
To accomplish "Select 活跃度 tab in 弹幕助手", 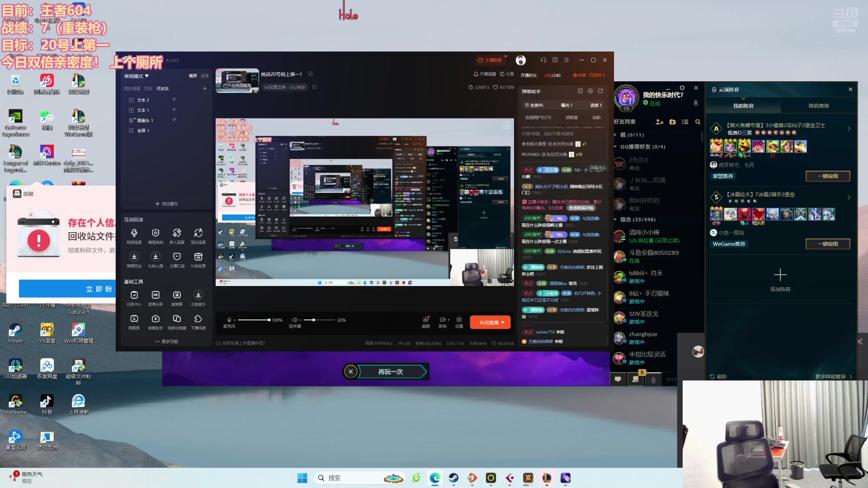I will tap(571, 117).
